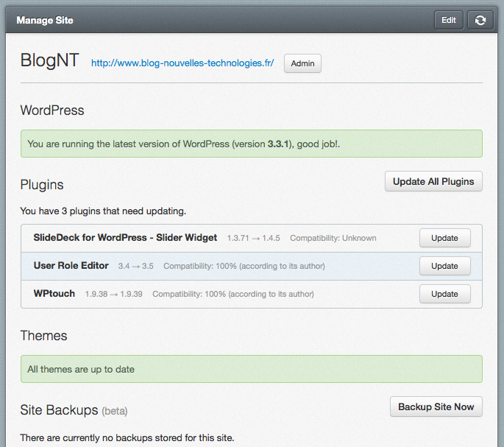The image size is (504, 447).
Task: Click the 'All themes are up to date' notice
Action: [x=251, y=369]
